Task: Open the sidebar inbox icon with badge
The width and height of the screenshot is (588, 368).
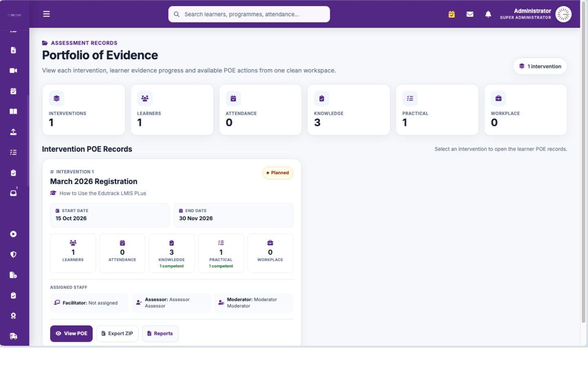Action: [13, 193]
